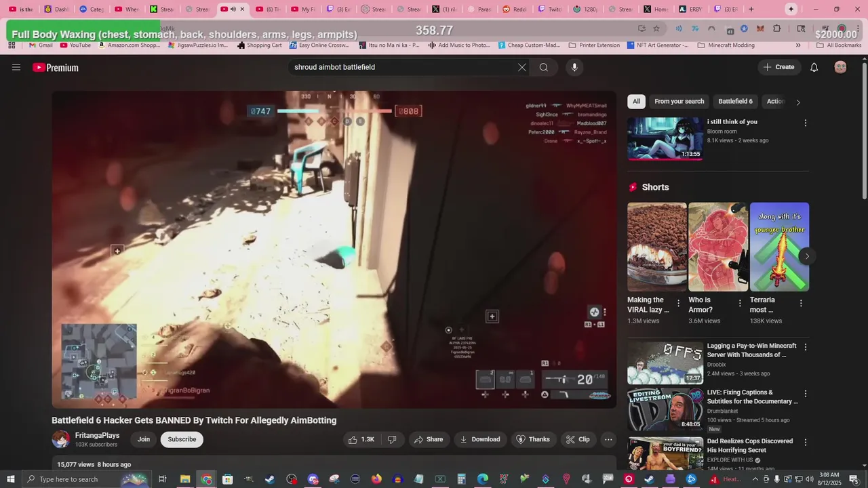Open Firefox from the taskbar
The width and height of the screenshot is (868, 488).
[x=376, y=479]
